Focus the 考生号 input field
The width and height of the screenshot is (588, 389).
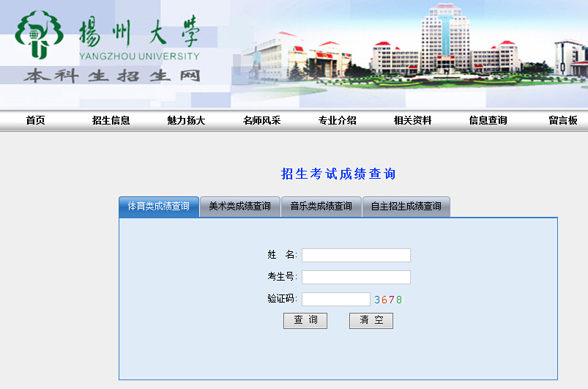357,277
